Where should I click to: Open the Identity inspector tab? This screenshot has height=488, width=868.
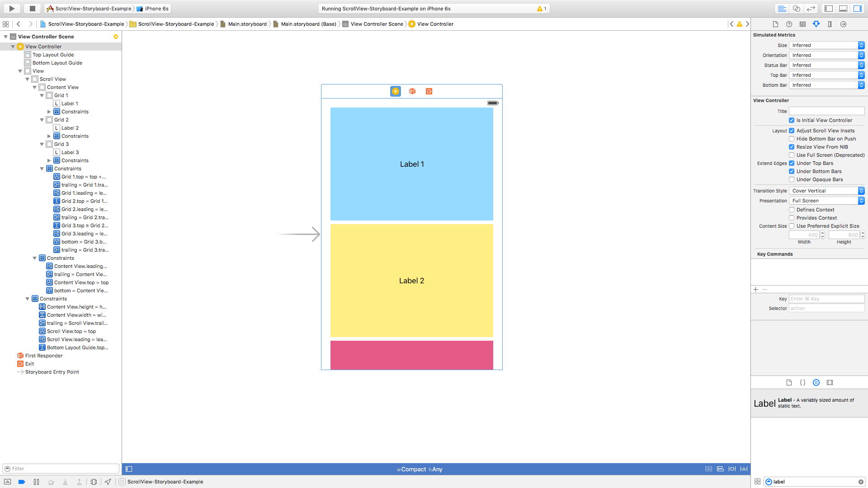click(x=802, y=24)
